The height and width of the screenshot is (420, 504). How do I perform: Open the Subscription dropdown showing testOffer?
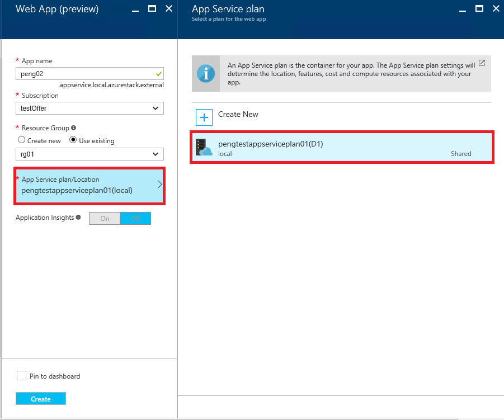[x=90, y=108]
